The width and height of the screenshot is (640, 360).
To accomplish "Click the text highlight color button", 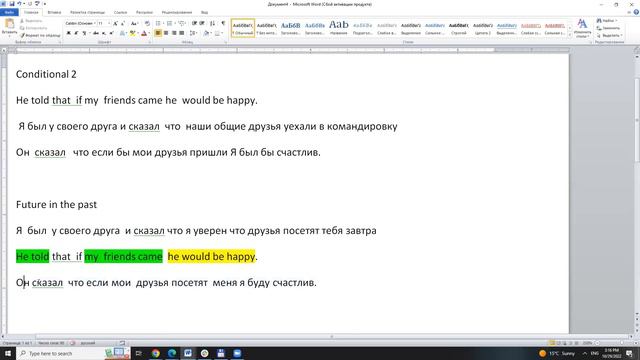I will 132,33.
